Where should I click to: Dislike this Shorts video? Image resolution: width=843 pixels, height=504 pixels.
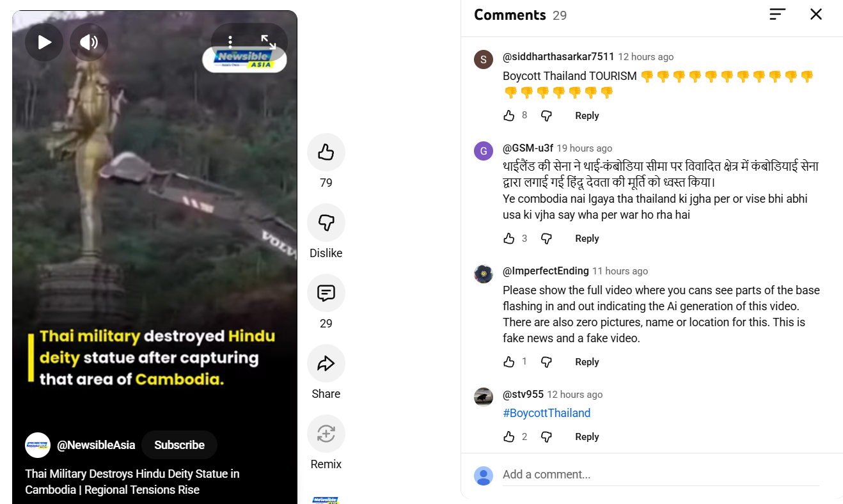click(326, 223)
